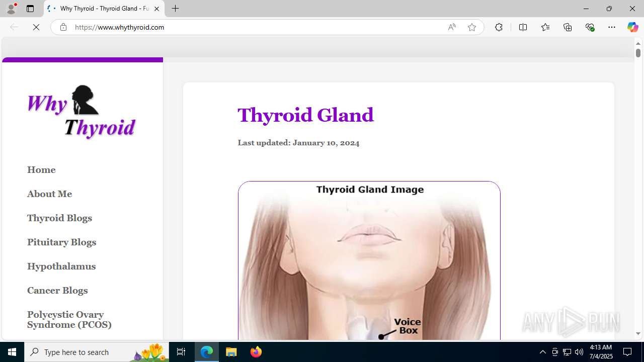This screenshot has height=362, width=644.
Task: Close the Why Thyroid tab
Action: pos(156,9)
